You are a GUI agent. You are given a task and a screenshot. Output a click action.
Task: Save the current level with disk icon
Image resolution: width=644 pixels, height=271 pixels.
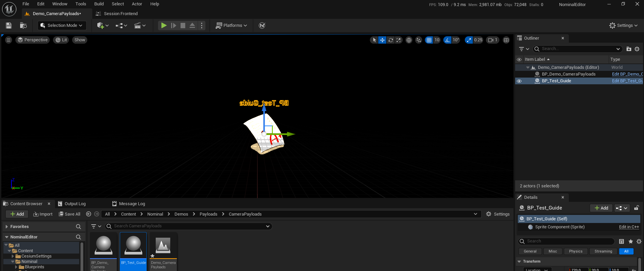click(x=9, y=26)
